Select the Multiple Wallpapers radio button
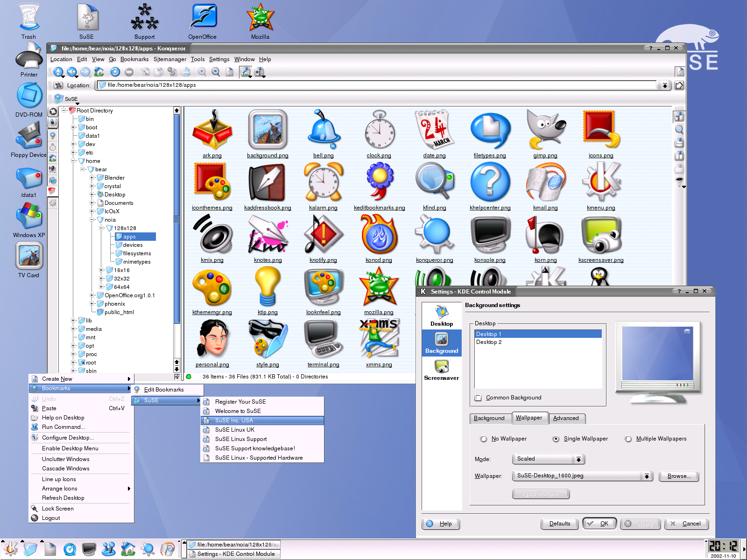Image resolution: width=747 pixels, height=560 pixels. click(x=628, y=439)
